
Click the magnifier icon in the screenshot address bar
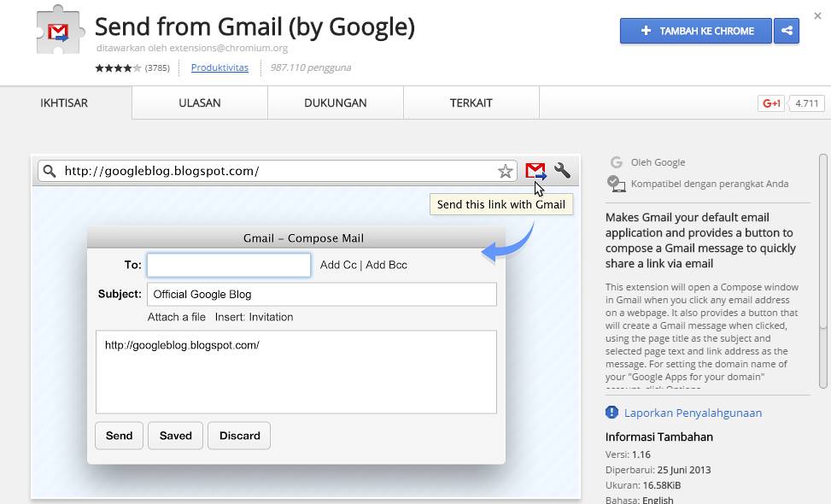click(50, 171)
